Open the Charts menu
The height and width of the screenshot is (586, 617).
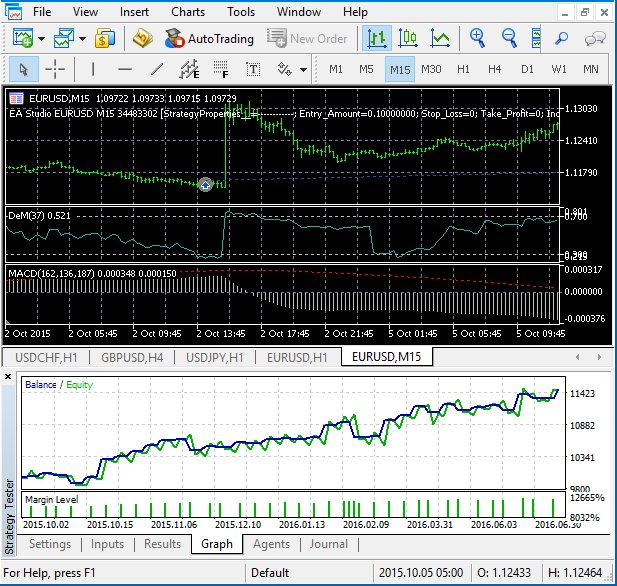[188, 12]
